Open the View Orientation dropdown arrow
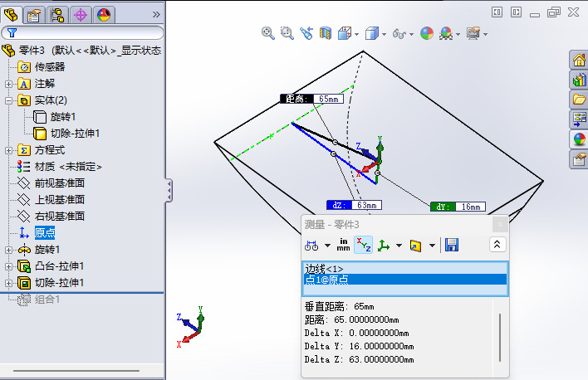Screen dimensions: 588x380 356,35
